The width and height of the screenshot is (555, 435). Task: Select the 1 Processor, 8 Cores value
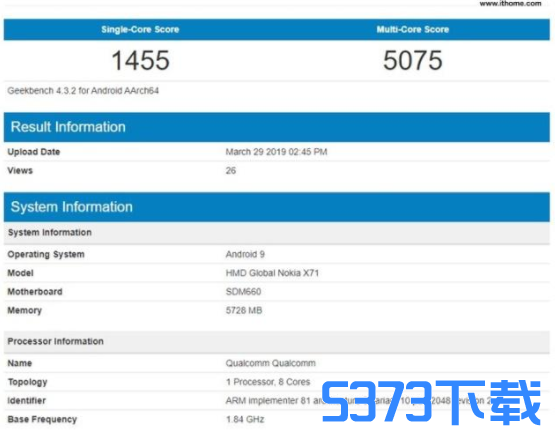pos(268,382)
